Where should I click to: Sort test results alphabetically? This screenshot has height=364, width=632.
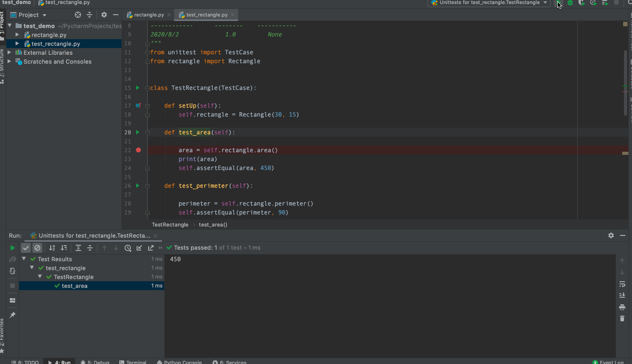52,248
